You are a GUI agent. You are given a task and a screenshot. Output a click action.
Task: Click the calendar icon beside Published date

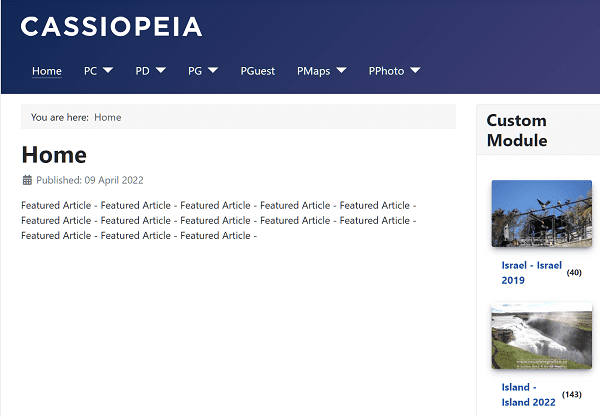[27, 180]
